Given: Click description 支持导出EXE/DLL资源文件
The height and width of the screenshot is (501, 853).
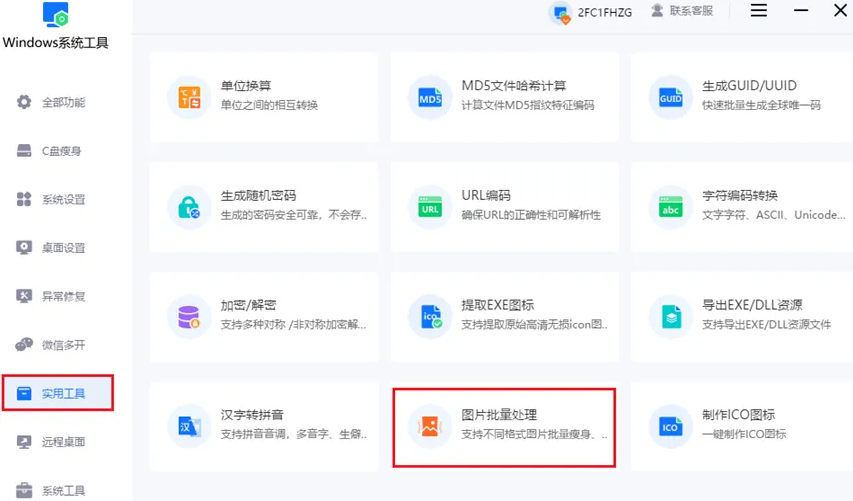Looking at the screenshot, I should [767, 325].
